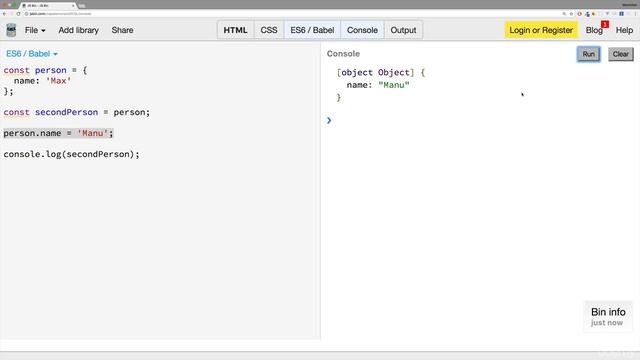
Task: Click the Console panel heading
Action: (343, 54)
